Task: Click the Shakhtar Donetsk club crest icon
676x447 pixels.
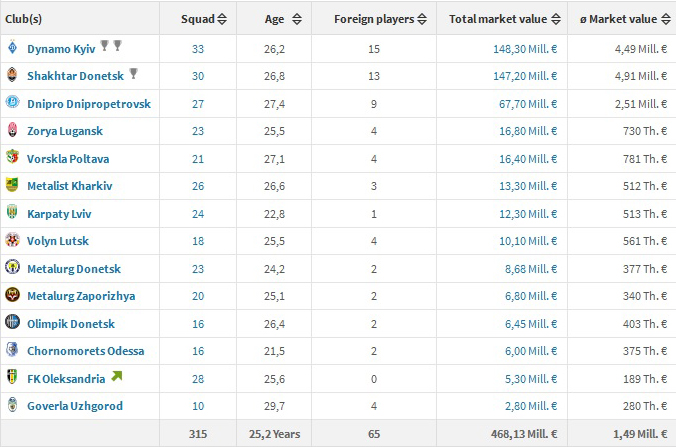Action: tap(12, 76)
